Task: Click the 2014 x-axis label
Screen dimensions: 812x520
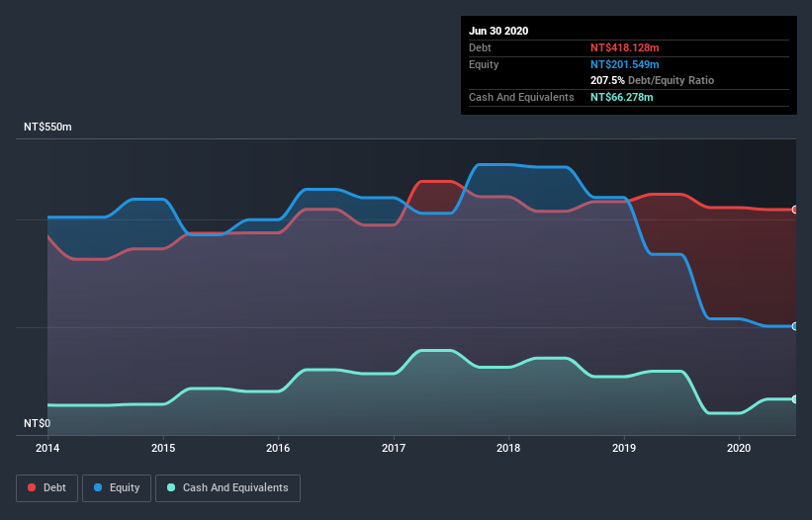Action: point(47,448)
